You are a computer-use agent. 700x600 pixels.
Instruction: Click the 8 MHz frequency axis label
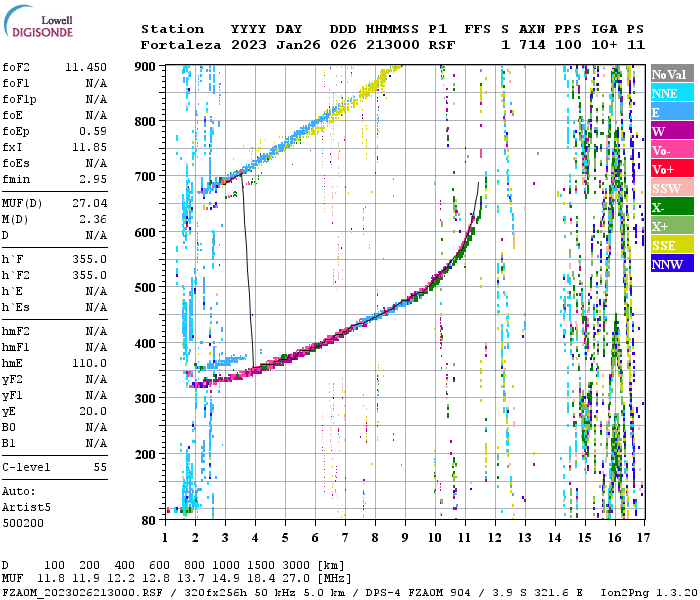pyautogui.click(x=375, y=538)
